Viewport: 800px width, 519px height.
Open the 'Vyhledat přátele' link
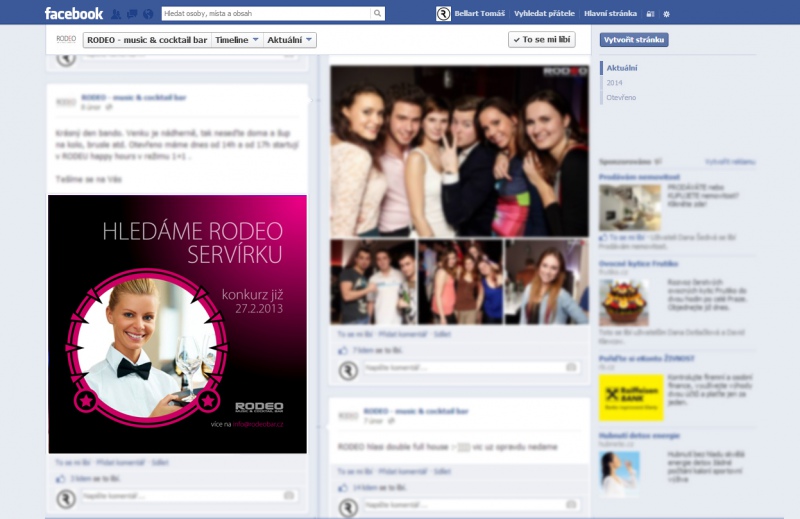[x=544, y=14]
